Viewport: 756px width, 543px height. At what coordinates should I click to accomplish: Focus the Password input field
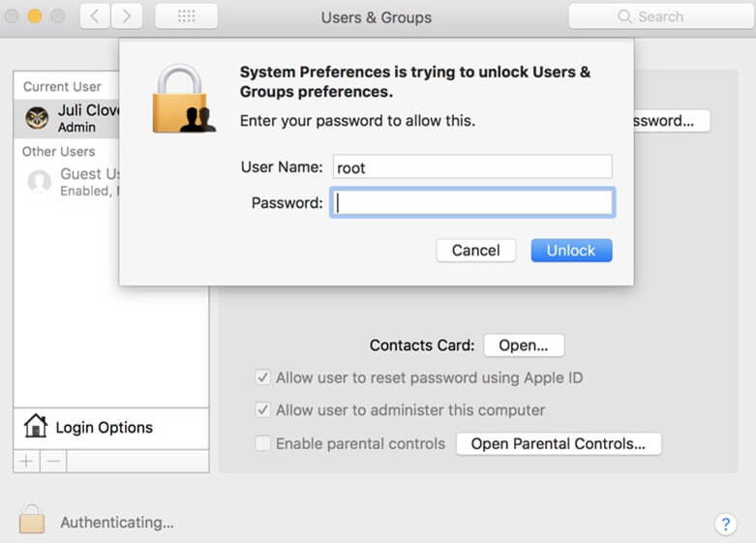pyautogui.click(x=472, y=202)
